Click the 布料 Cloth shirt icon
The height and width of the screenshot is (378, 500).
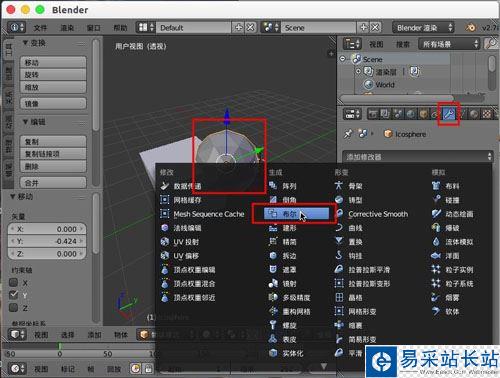coord(436,186)
